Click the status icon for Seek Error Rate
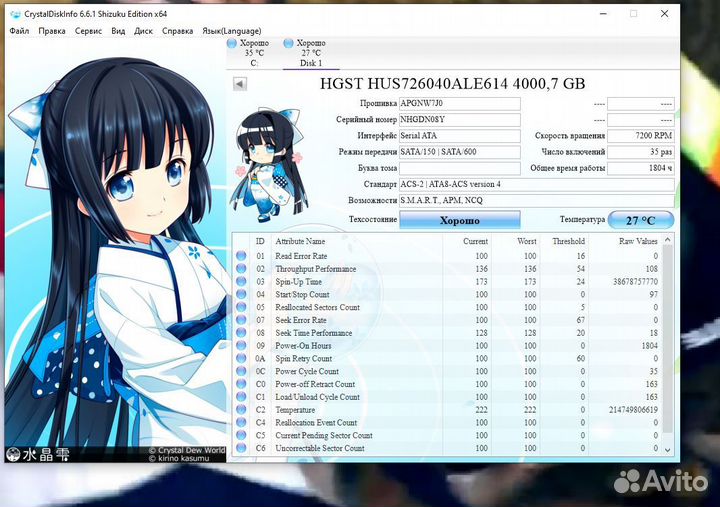The image size is (720, 507). tap(241, 320)
